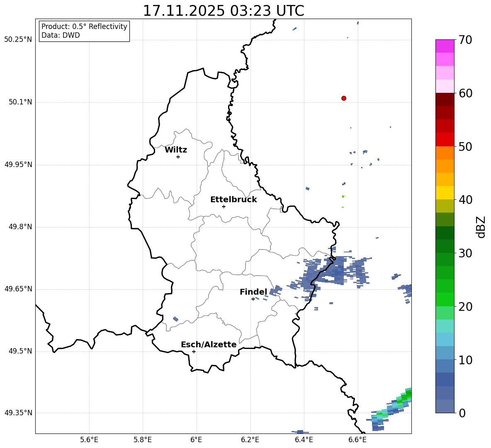Screen dimensions: 491x448
Task: Click the Wiltz station cross marker
Action: point(178,157)
